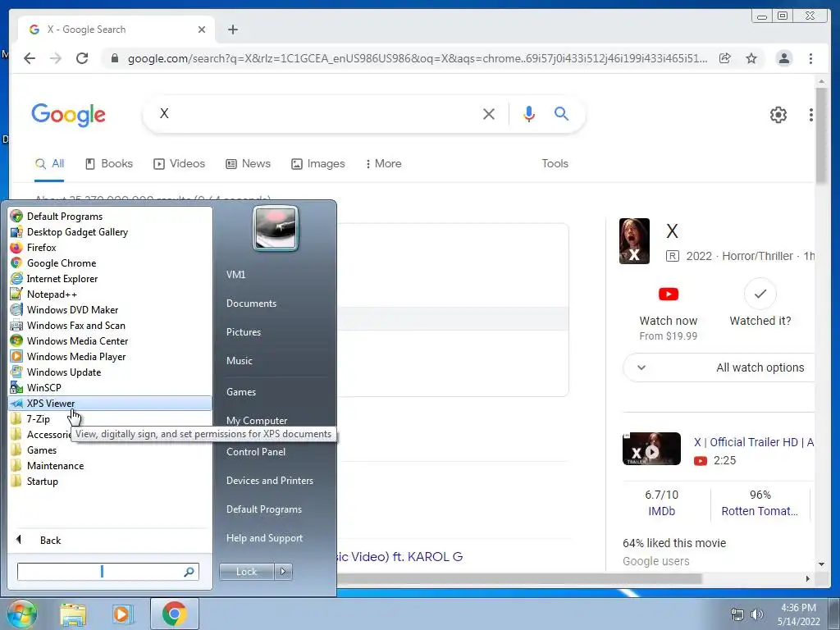The image size is (840, 630).
Task: Switch to the Videos results tab
Action: (180, 163)
